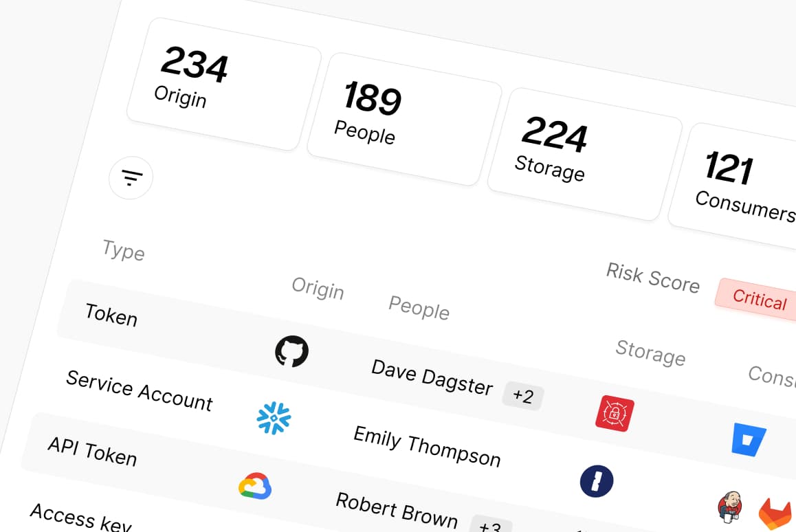Image resolution: width=796 pixels, height=532 pixels.
Task: Select the 189 People stat card
Action: [x=405, y=120]
